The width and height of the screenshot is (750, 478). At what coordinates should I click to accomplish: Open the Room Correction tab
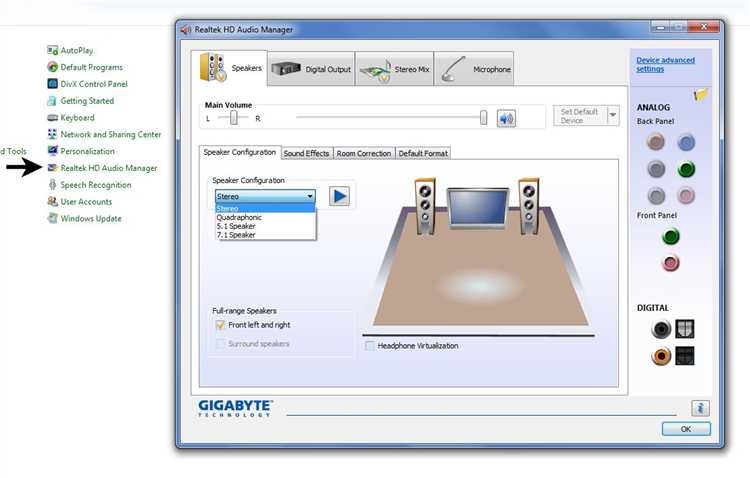tap(364, 153)
